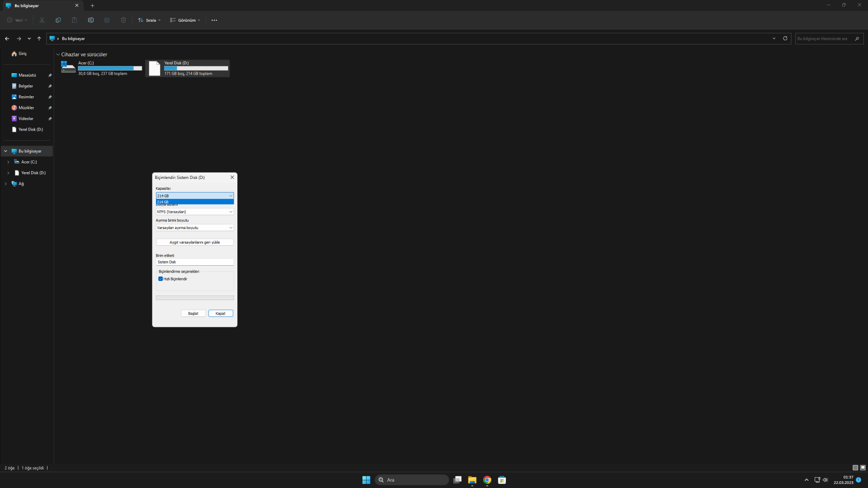Click the Rename icon in toolbar
This screenshot has height=488, width=868.
coord(91,20)
